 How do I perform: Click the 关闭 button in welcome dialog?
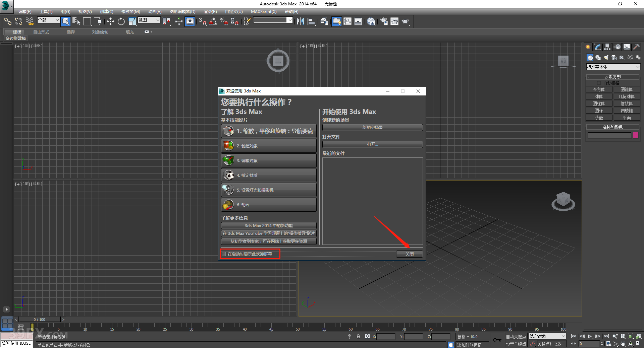409,254
